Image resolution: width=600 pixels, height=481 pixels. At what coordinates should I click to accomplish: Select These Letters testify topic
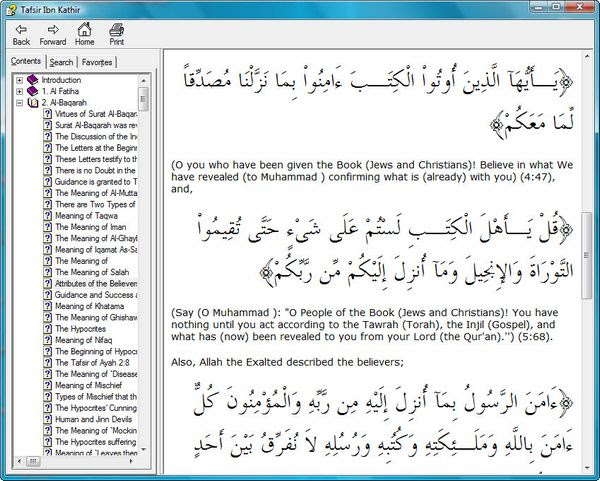[96, 159]
